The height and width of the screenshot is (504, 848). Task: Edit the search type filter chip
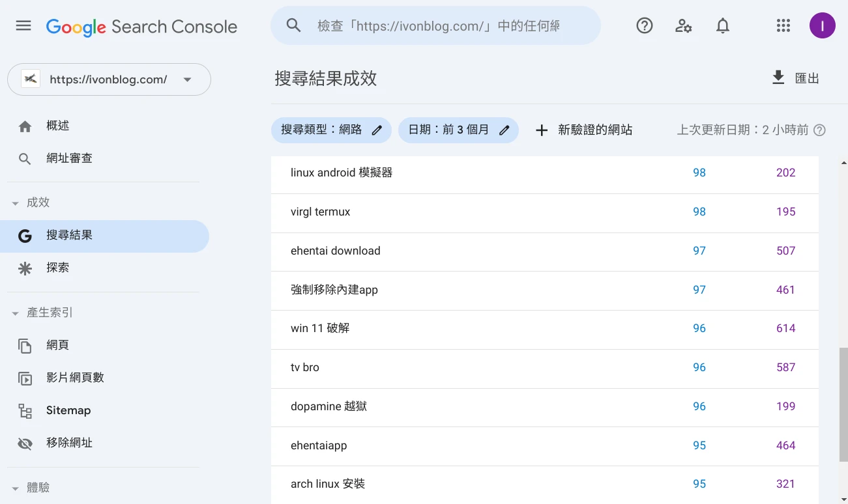pos(331,130)
